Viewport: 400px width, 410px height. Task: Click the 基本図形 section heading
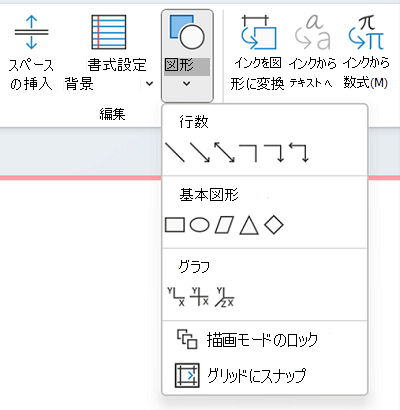tap(209, 195)
